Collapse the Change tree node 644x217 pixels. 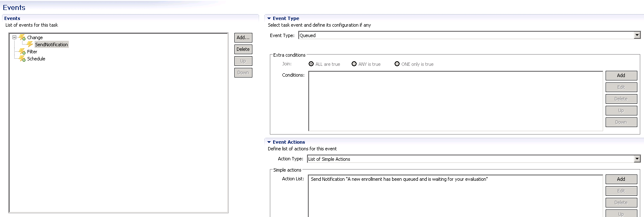pos(15,37)
